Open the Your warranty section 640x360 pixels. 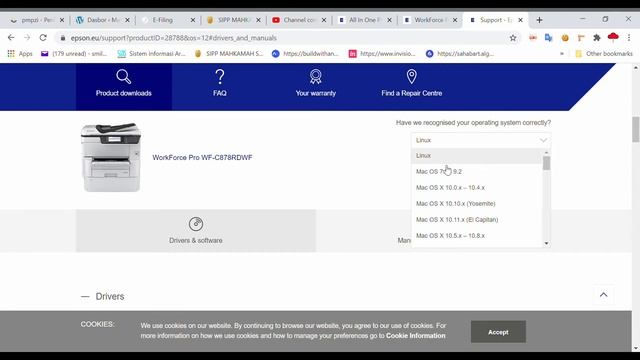(316, 83)
